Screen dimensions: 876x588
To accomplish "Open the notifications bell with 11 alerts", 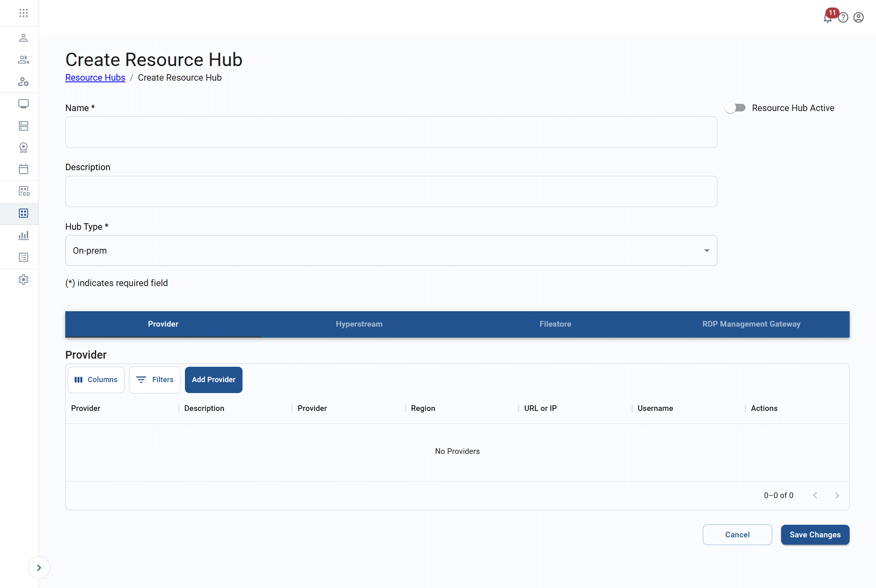I will [827, 18].
